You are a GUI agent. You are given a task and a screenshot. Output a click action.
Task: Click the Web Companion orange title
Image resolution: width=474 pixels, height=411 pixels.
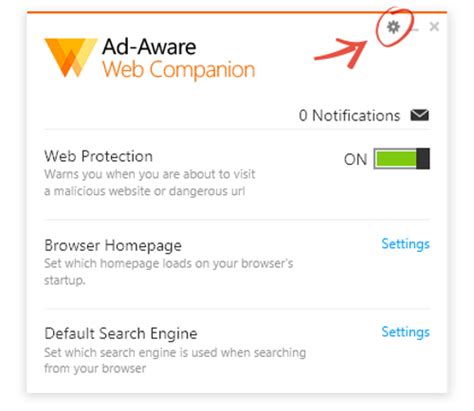[x=179, y=70]
